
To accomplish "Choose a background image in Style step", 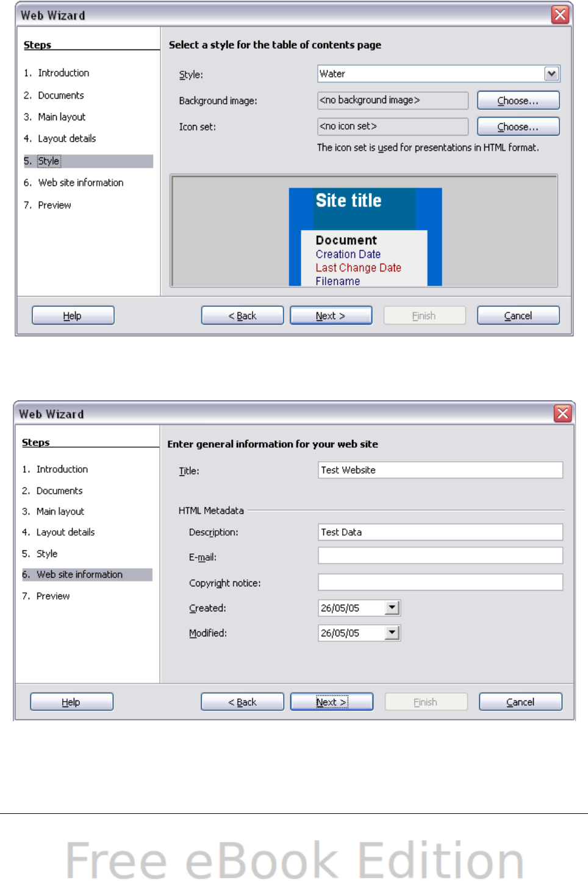I will click(518, 101).
